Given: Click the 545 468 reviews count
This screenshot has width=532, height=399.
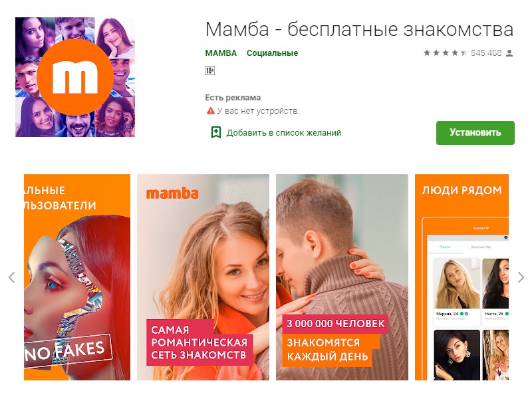Looking at the screenshot, I should [486, 53].
